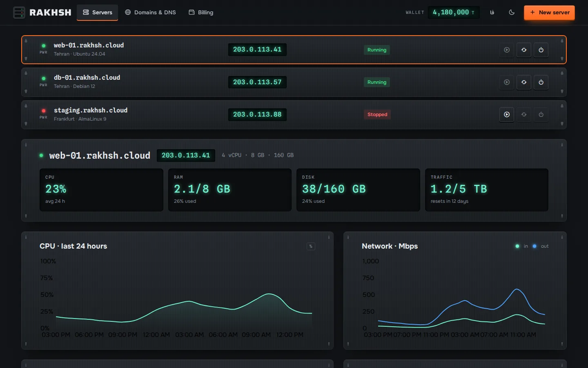Screen dimensions: 588x368
Task: Click the 'CPU · last 24 hours' chart title
Action: coord(73,246)
